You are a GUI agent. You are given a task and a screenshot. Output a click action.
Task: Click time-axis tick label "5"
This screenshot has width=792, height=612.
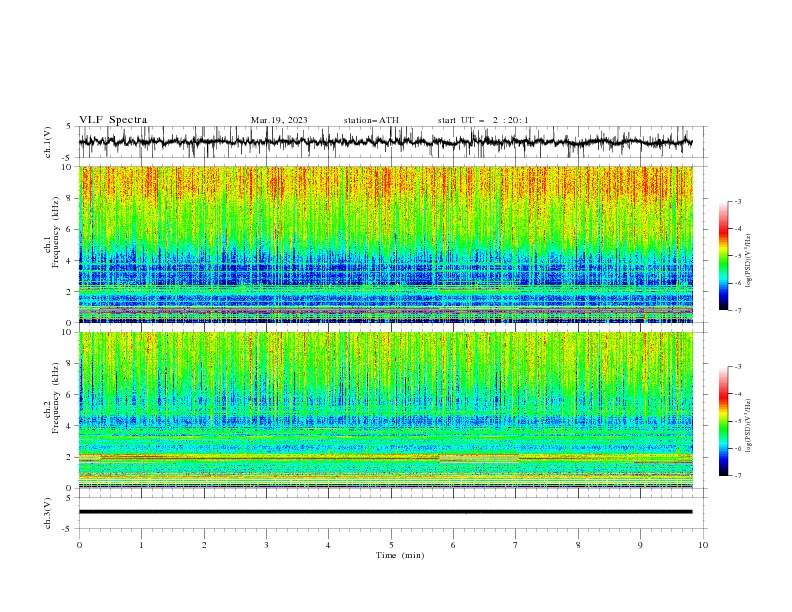[x=391, y=545]
